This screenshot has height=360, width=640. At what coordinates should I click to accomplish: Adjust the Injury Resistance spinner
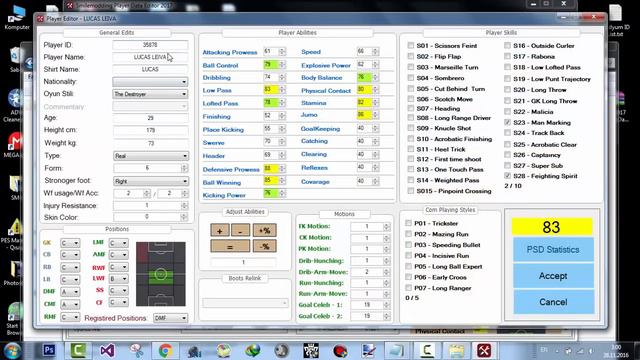pos(184,206)
